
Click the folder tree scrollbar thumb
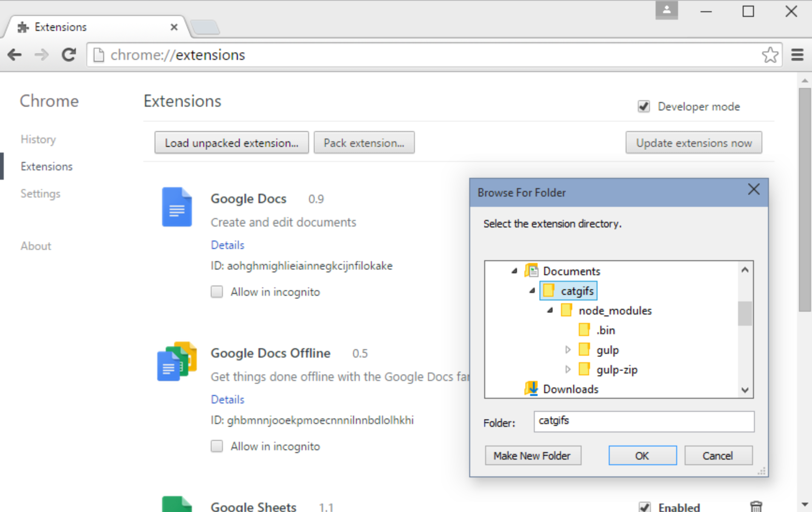(x=745, y=313)
